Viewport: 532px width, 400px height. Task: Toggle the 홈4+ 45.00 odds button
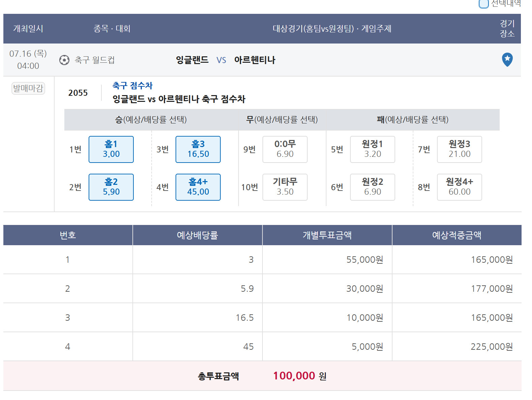click(198, 187)
